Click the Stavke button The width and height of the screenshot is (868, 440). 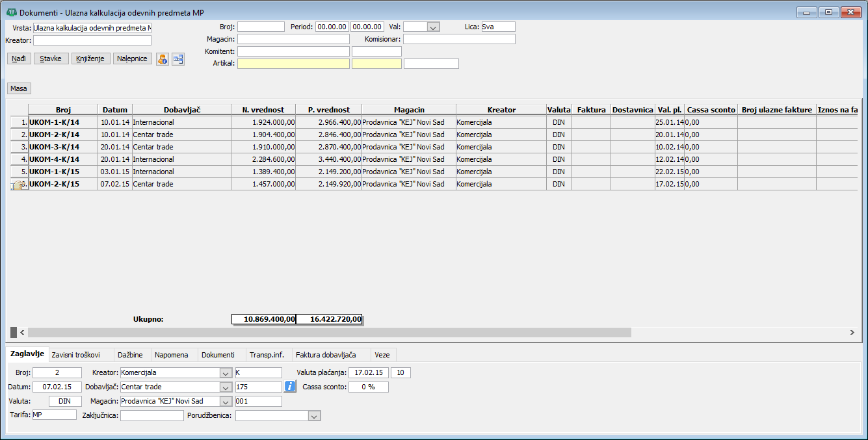point(51,58)
